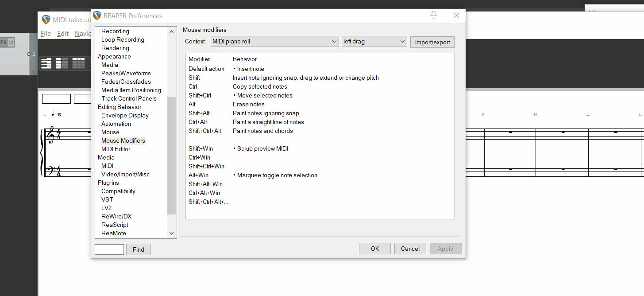Image resolution: width=644 pixels, height=296 pixels.
Task: Select the quarter-note tempo marking in notation view
Action: pos(54,114)
